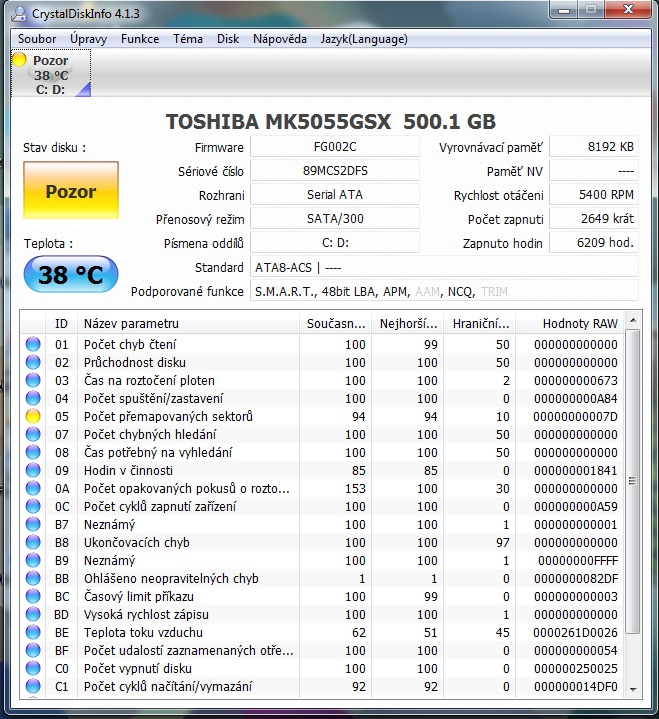Select RAW value 0000000007D
This screenshot has width=659, height=719.
pyautogui.click(x=575, y=416)
